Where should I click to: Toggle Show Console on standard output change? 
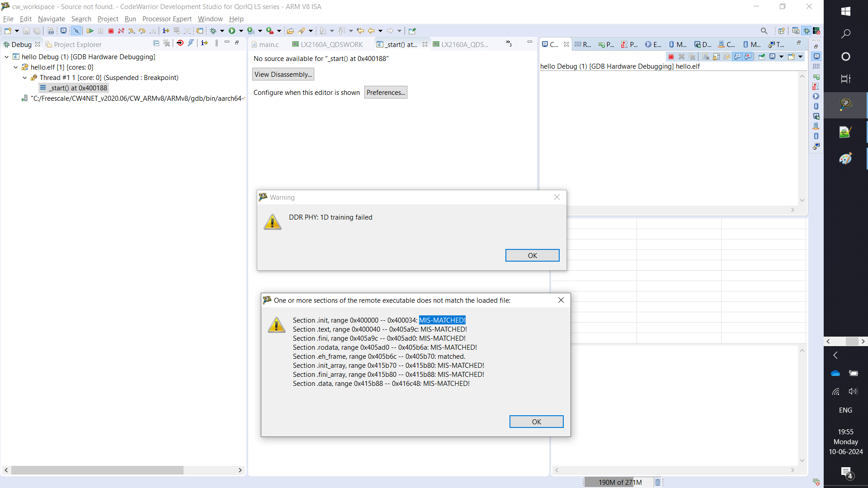737,56
